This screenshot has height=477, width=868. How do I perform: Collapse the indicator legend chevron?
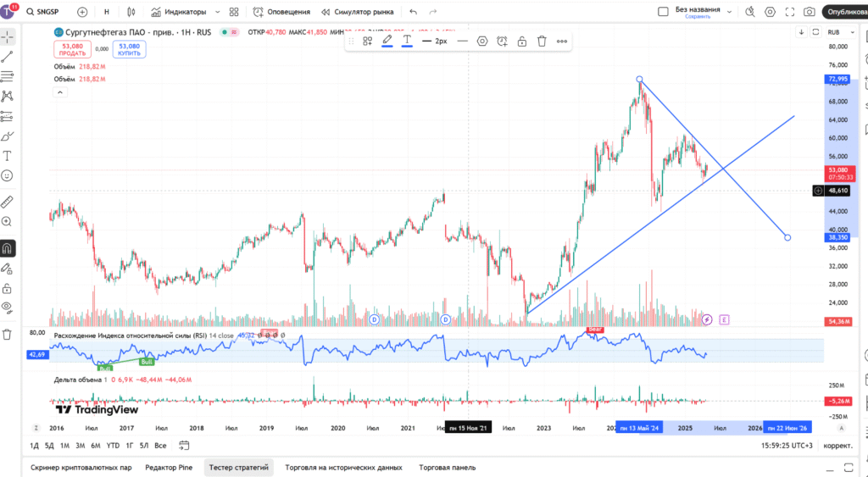point(60,92)
